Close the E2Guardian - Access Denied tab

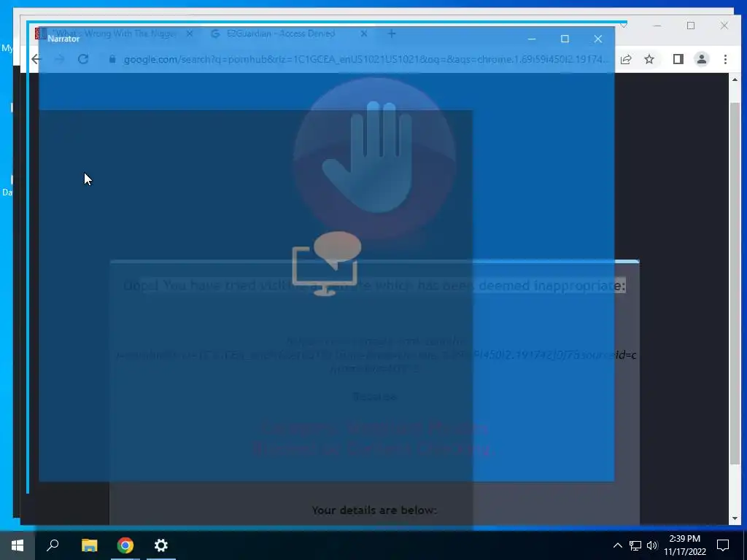(x=364, y=34)
